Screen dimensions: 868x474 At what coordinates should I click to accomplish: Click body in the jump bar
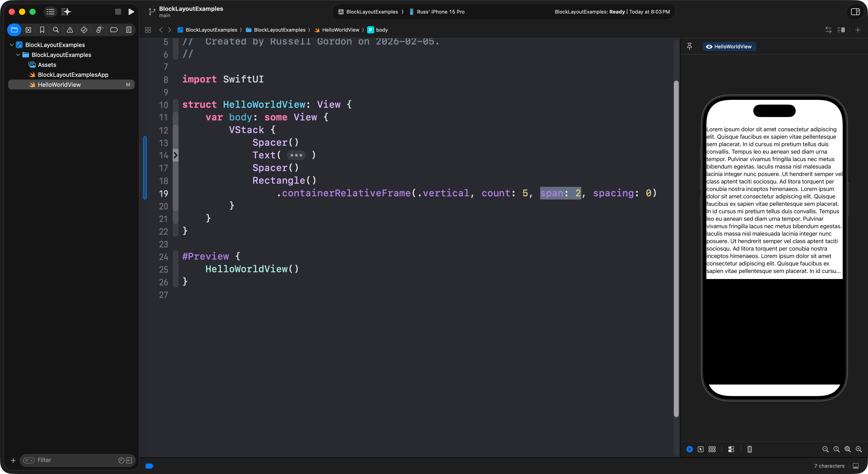point(381,30)
